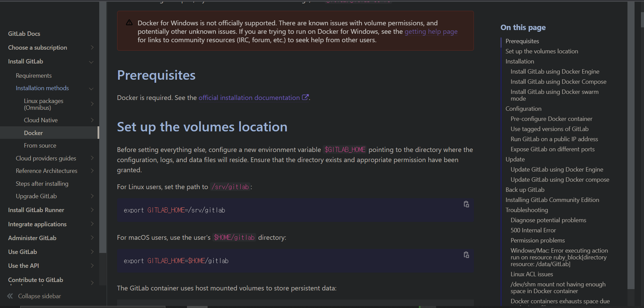Screen dimensions: 644x308
Task: Click the Set up the volumes location heading
Action: 202,127
